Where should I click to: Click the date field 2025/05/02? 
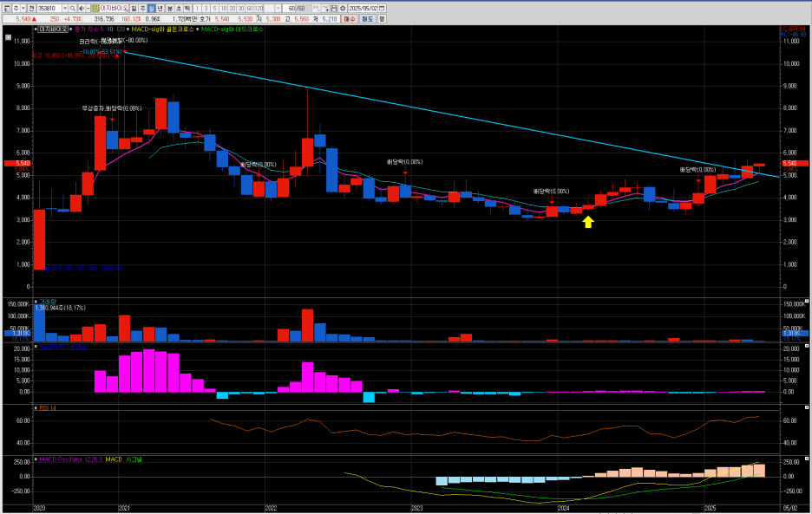click(x=363, y=9)
